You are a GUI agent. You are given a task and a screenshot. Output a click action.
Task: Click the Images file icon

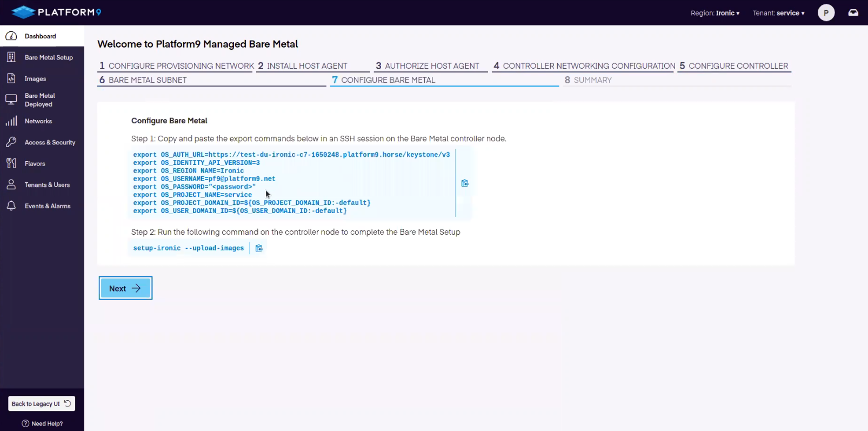point(11,78)
